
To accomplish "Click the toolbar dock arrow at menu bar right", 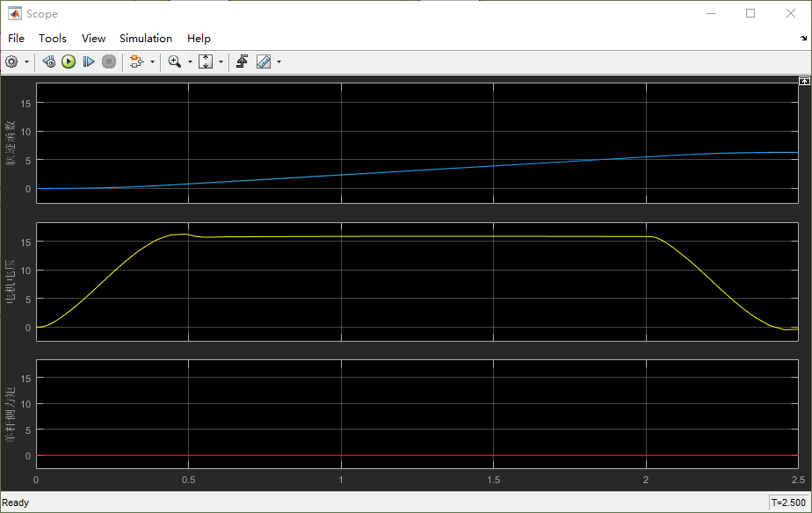I will (x=803, y=39).
